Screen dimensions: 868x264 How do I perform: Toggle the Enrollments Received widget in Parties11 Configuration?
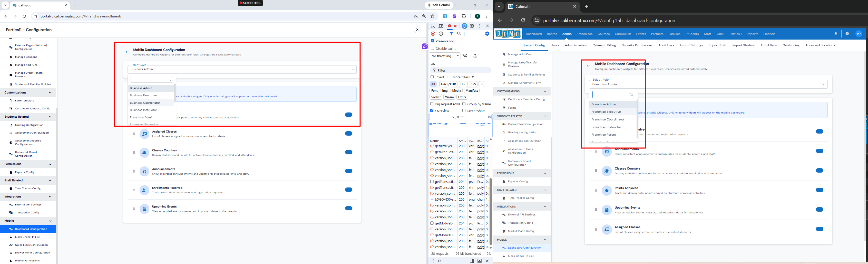tap(348, 190)
